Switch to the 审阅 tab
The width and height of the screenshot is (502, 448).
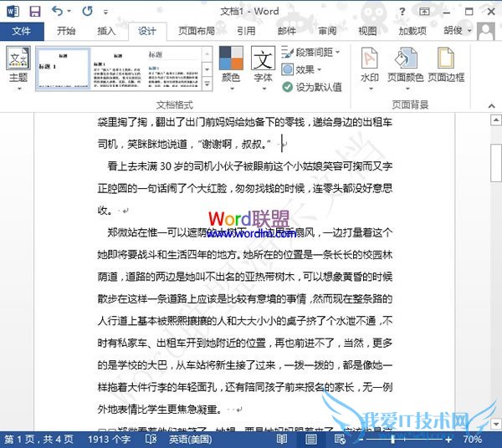click(327, 31)
